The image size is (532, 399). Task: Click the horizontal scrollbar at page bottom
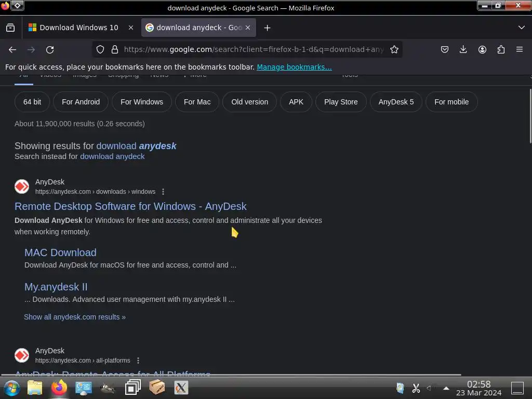point(231,375)
